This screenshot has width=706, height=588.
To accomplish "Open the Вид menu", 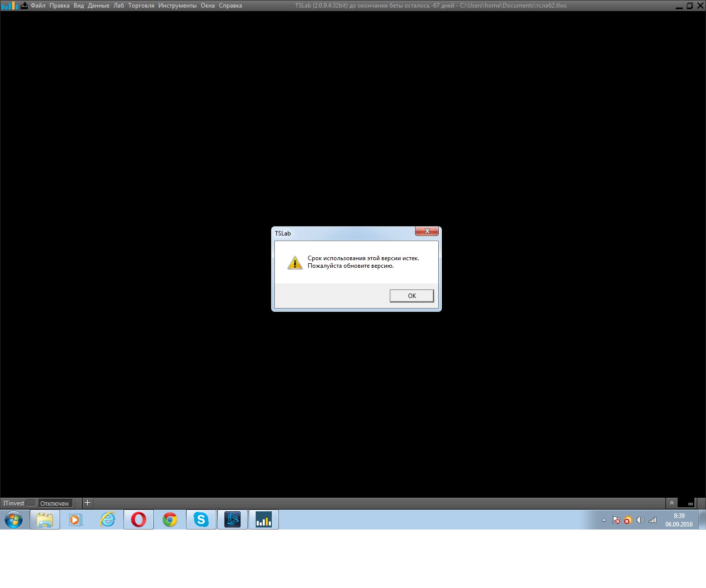I will pyautogui.click(x=79, y=6).
